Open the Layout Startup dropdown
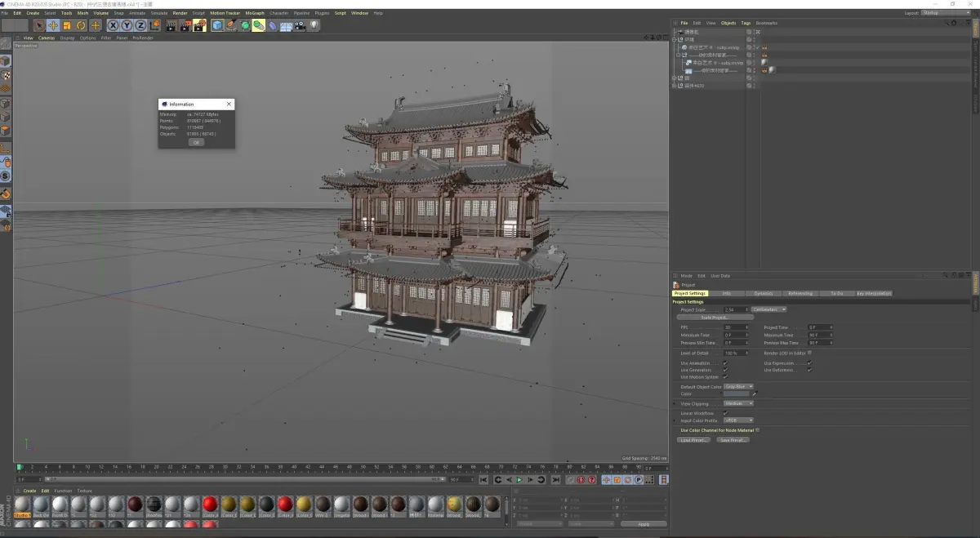The height and width of the screenshot is (538, 980). 947,13
